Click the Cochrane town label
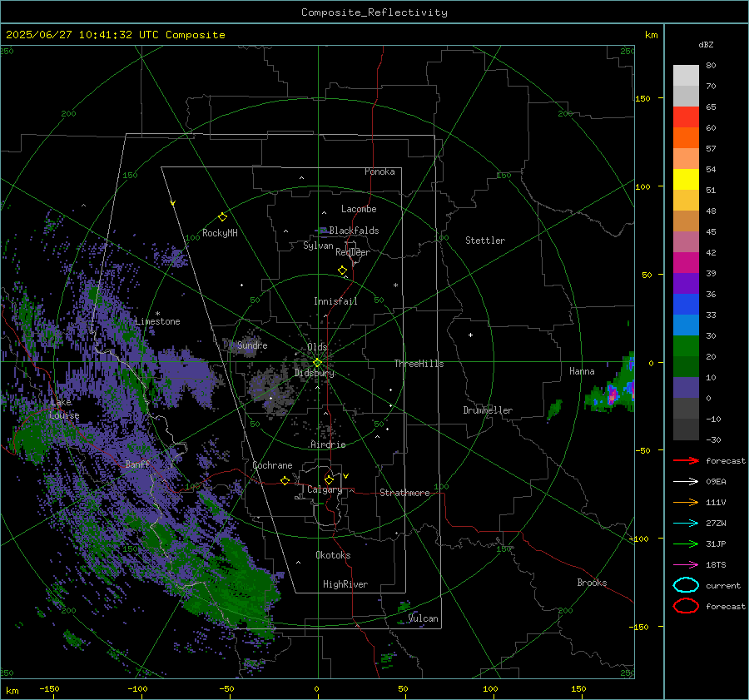The width and height of the screenshot is (749, 700). pyautogui.click(x=272, y=465)
